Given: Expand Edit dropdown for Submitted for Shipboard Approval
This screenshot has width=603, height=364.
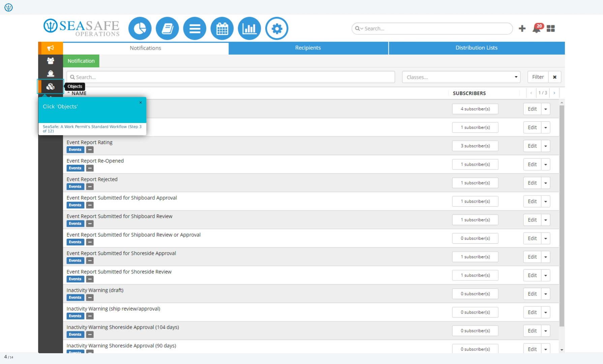Looking at the screenshot, I should click(546, 202).
